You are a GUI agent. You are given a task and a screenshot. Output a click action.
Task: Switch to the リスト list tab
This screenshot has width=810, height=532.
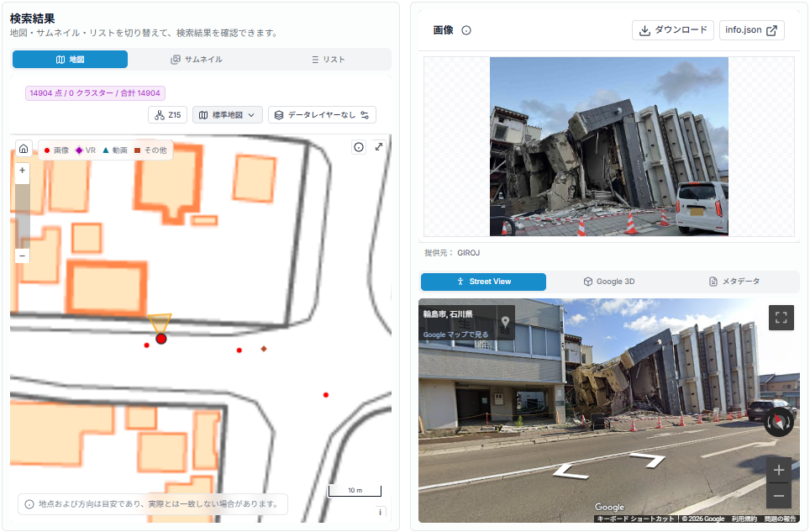(x=328, y=60)
